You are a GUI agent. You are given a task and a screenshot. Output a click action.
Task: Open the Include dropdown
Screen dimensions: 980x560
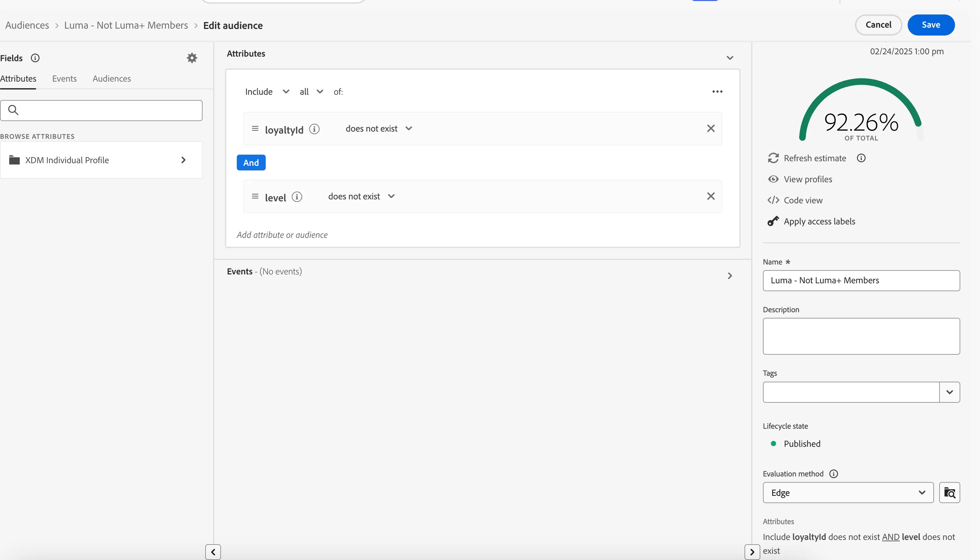pyautogui.click(x=267, y=91)
